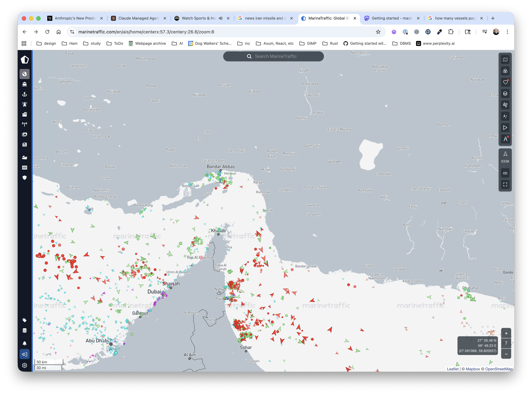Open the density network nodes icon
The height and width of the screenshot is (395, 532).
(505, 116)
